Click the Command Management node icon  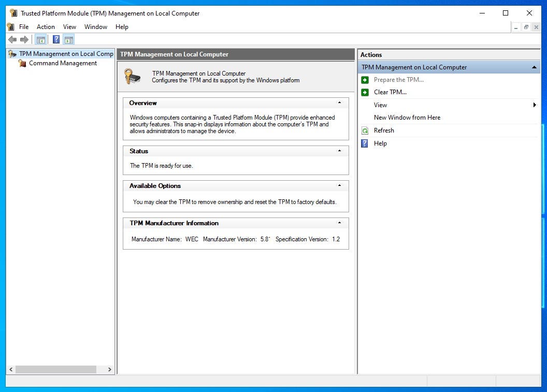[x=22, y=63]
